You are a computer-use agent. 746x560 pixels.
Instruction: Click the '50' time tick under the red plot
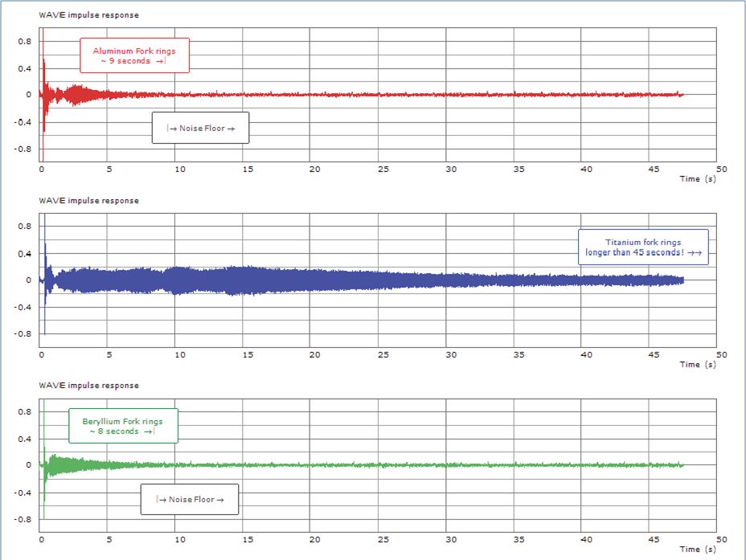click(722, 170)
